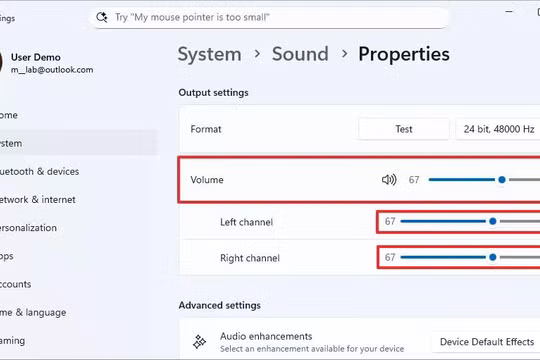Click the Audio enhancements sparkle icon
The image size is (540, 360).
click(x=199, y=342)
